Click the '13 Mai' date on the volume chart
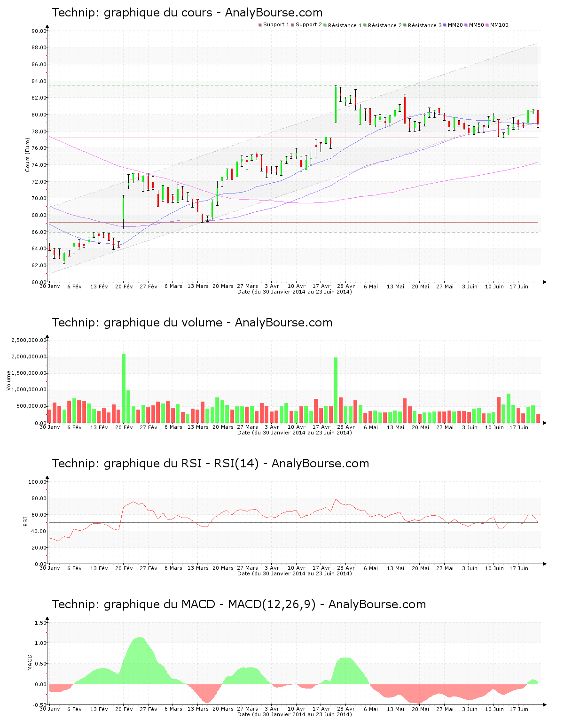The height and width of the screenshot is (728, 564). coord(395,427)
